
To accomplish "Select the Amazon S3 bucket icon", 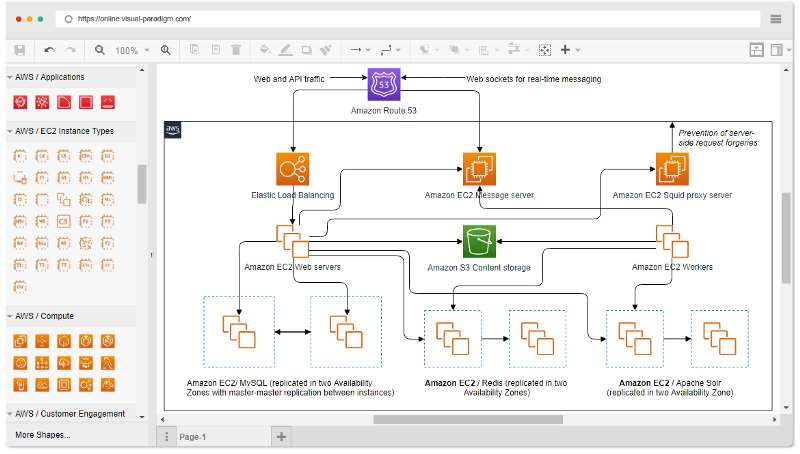I will pyautogui.click(x=479, y=241).
